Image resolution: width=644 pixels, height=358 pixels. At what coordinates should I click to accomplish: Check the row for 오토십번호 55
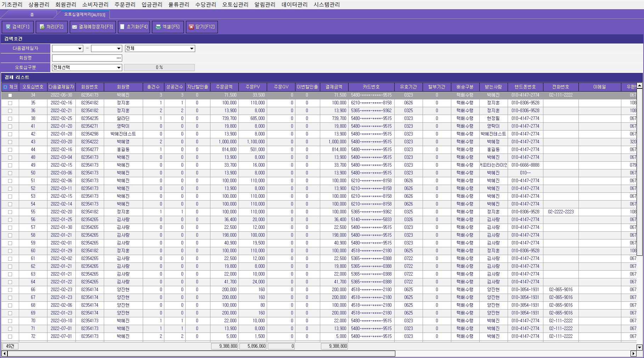point(10,212)
